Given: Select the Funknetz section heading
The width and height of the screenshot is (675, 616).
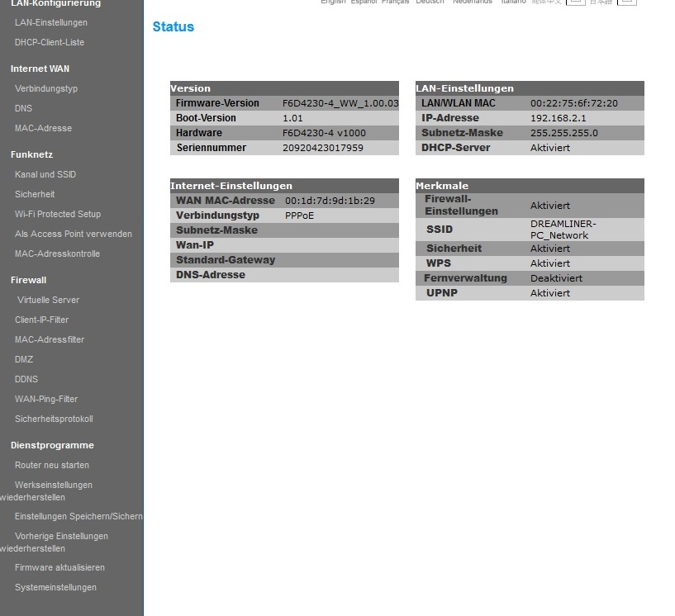Looking at the screenshot, I should click(x=31, y=154).
